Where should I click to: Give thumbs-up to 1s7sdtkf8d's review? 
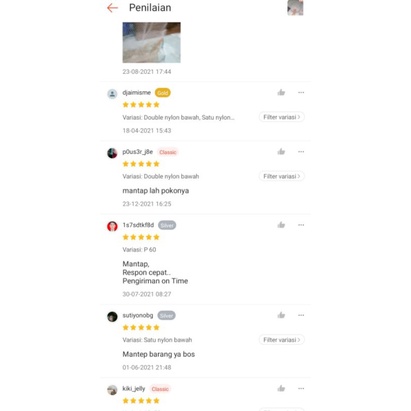[x=281, y=225]
